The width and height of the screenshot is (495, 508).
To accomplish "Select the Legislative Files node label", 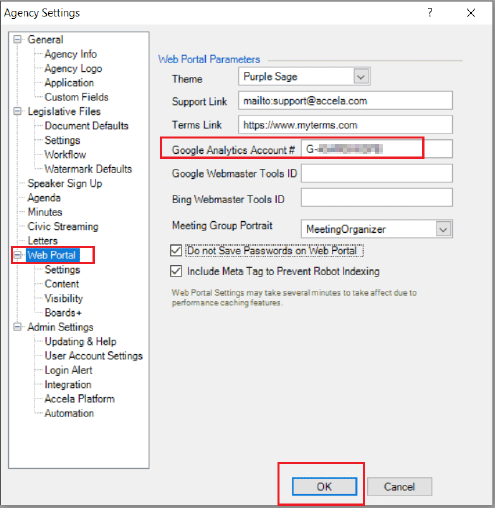I will 64,111.
